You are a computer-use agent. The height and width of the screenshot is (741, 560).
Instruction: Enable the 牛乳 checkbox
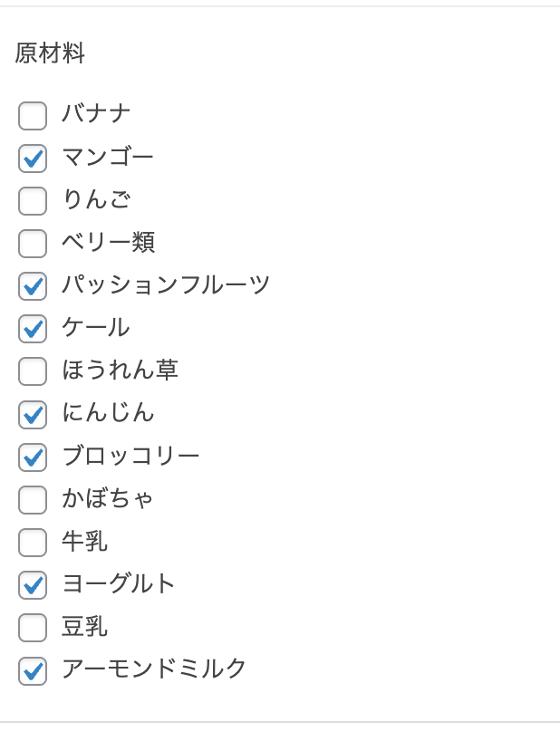(x=33, y=542)
